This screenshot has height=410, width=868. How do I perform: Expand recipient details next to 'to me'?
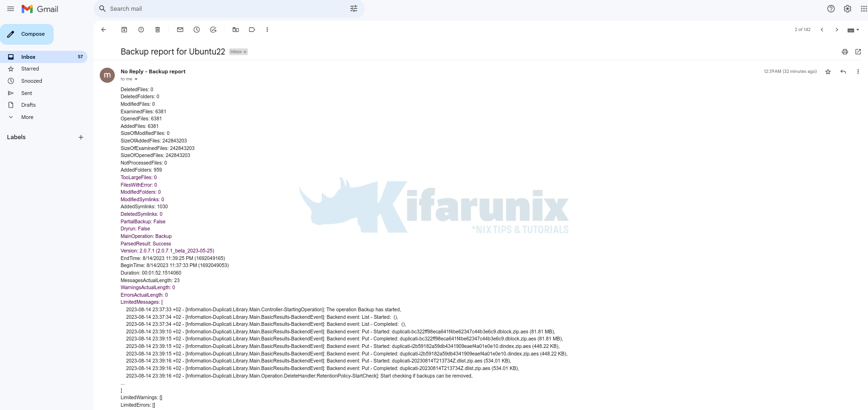click(x=136, y=79)
